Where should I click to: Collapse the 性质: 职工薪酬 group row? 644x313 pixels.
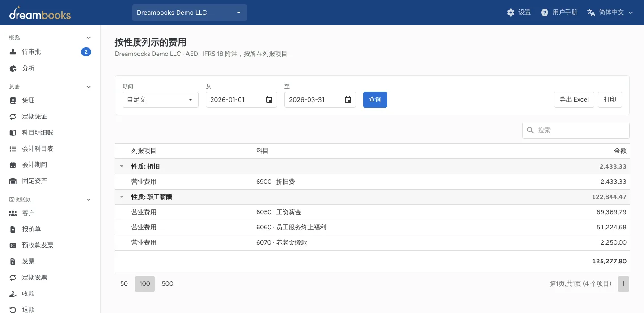point(122,197)
